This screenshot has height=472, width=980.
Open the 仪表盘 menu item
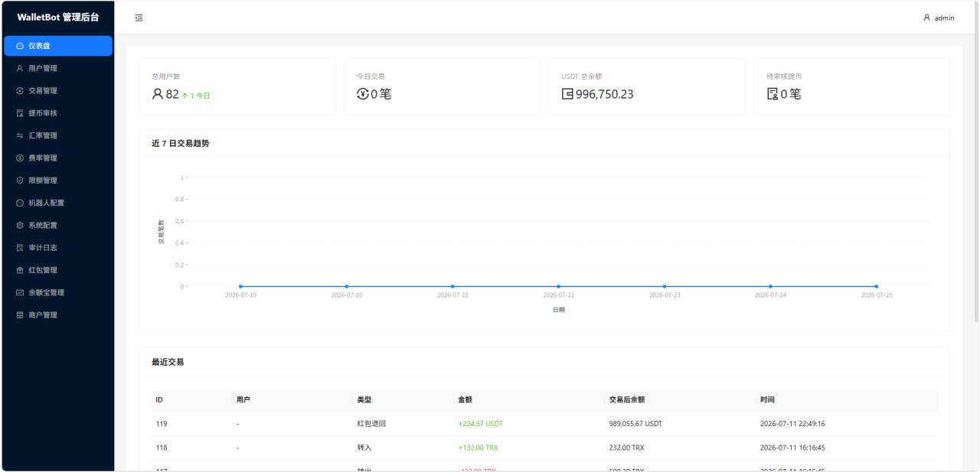[x=58, y=46]
